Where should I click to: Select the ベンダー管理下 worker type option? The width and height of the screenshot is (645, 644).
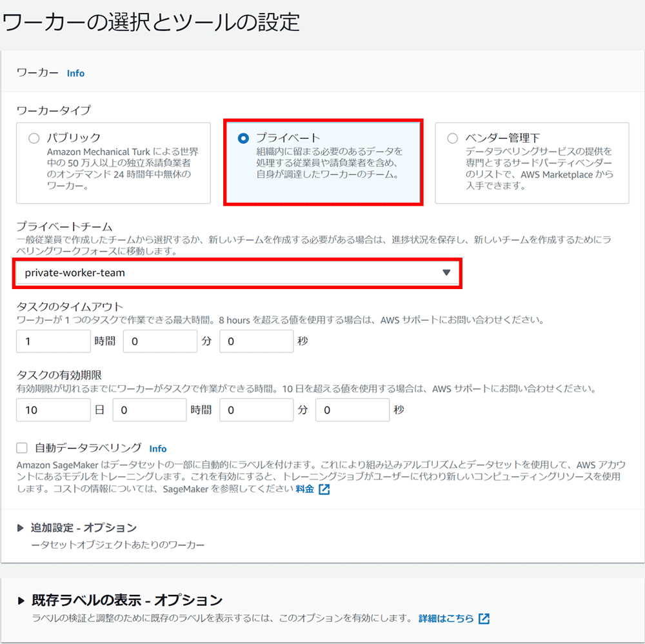pos(453,138)
